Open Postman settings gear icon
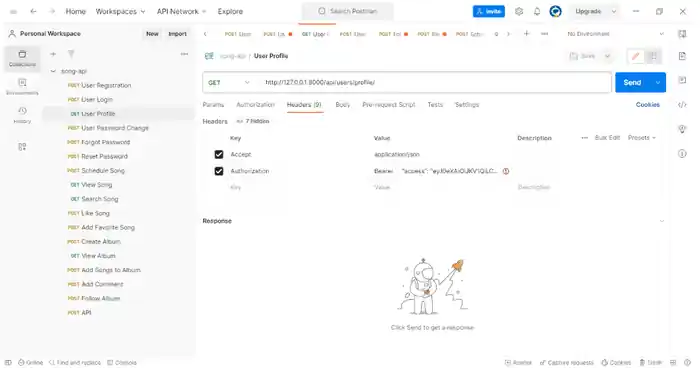 pos(519,11)
